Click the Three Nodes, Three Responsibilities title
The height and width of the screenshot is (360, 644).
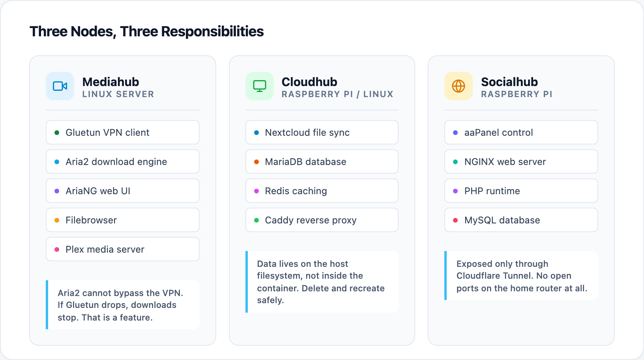147,31
